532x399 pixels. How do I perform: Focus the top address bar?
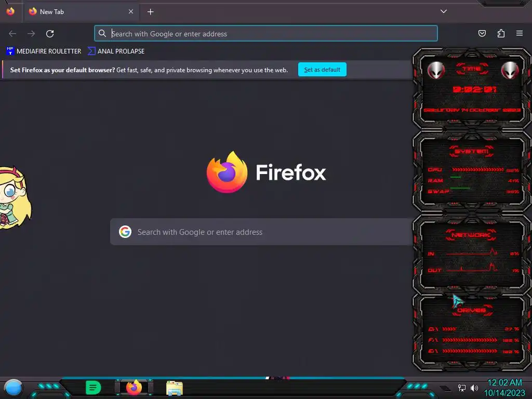tap(266, 34)
